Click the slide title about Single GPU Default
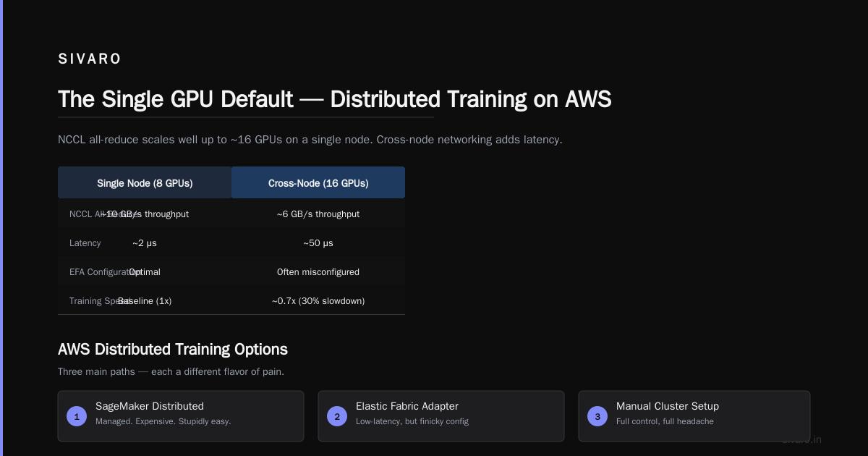The image size is (868, 456). coord(335,99)
